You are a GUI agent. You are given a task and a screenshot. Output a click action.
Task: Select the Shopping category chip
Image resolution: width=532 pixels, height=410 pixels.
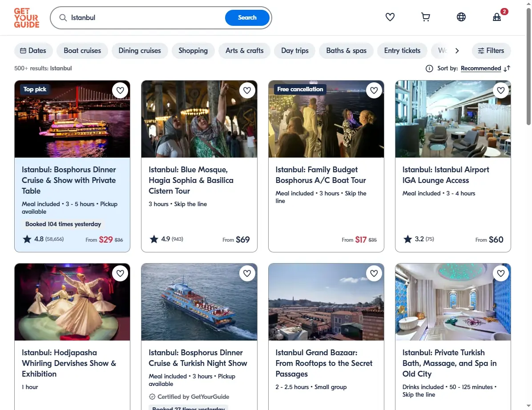193,51
